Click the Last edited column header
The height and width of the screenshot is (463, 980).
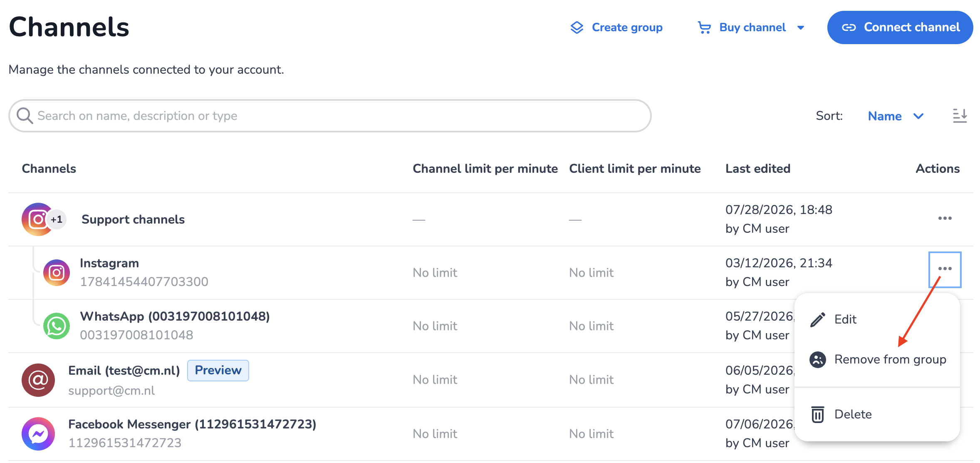[x=758, y=169]
